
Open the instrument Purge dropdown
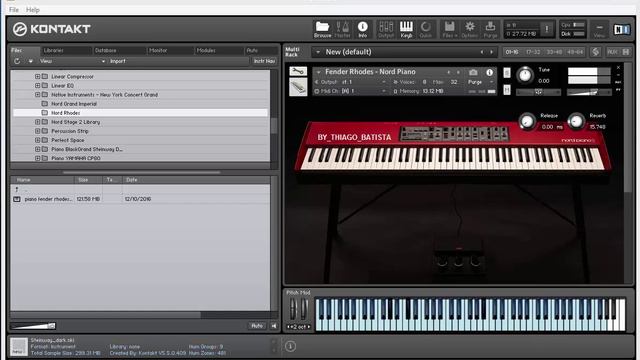point(481,82)
